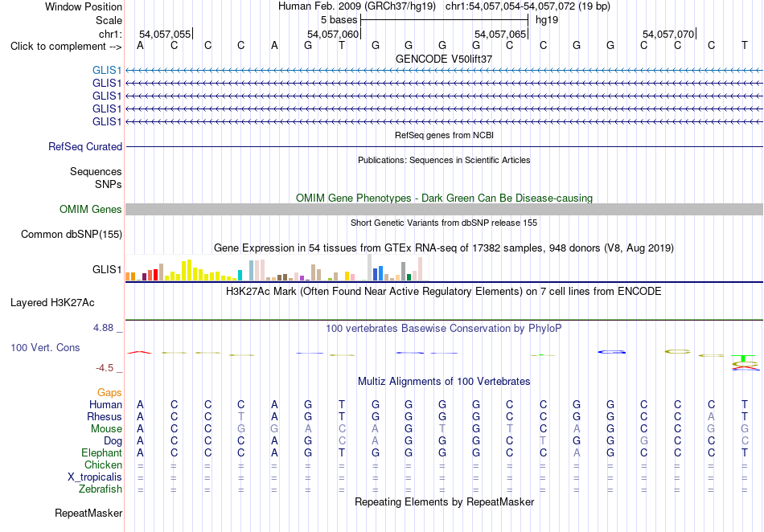The width and height of the screenshot is (764, 532).
Task: Open the Common dbSNP(155) track label
Action: tap(72, 234)
